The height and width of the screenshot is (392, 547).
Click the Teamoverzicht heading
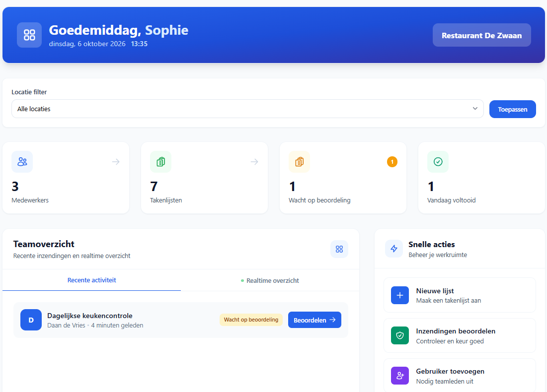coord(44,244)
